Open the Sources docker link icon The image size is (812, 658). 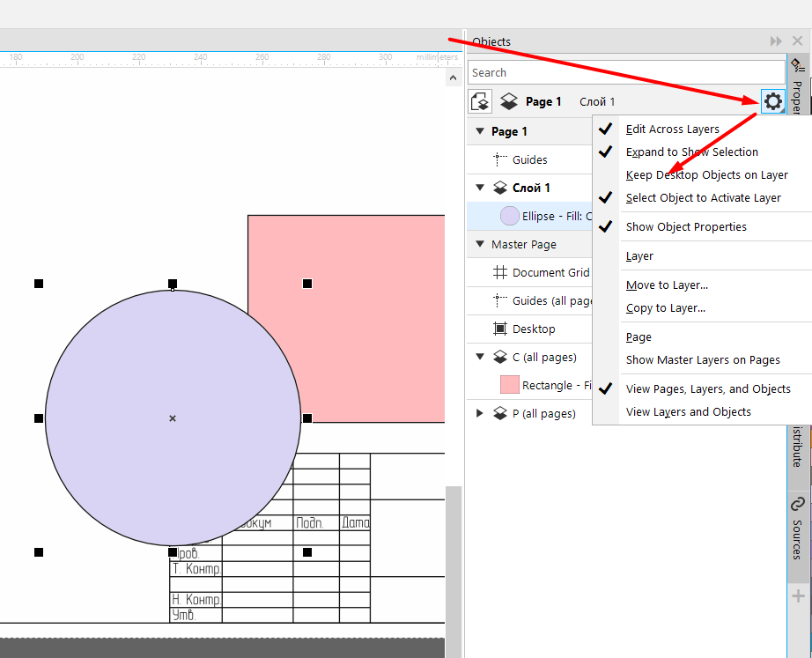click(797, 505)
